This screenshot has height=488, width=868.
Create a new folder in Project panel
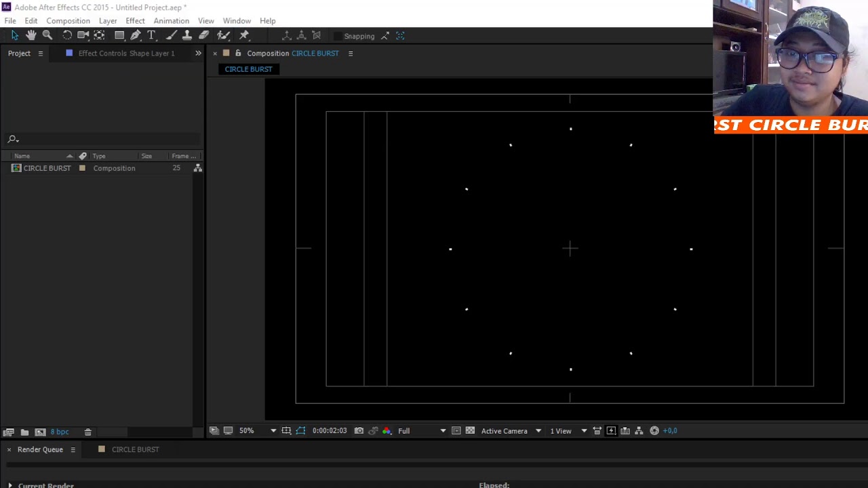coord(24,432)
